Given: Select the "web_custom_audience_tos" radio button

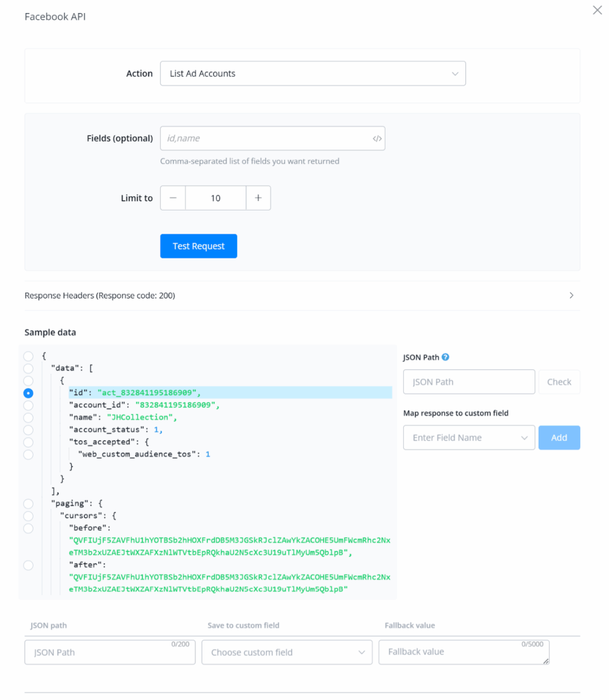Looking at the screenshot, I should tap(28, 455).
